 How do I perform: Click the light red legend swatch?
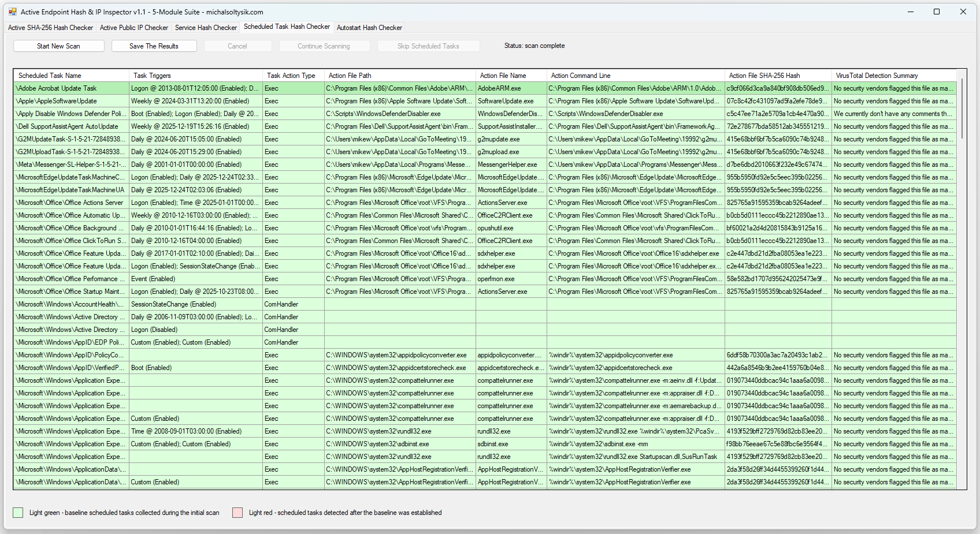tap(237, 513)
